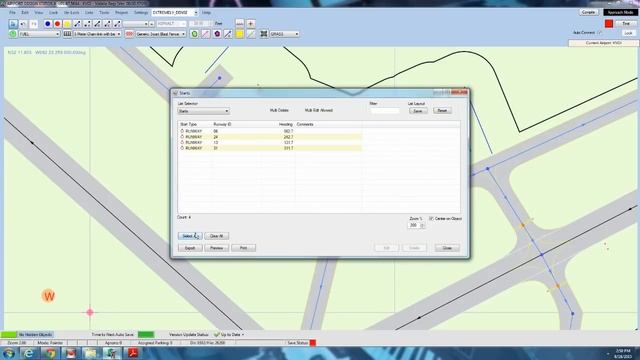The height and width of the screenshot is (360, 640).
Task: Open the List Selector dropdown showing Starts
Action: click(x=203, y=111)
